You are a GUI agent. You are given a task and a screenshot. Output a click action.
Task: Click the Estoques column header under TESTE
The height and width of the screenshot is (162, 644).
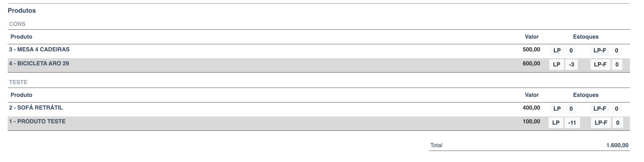pyautogui.click(x=586, y=95)
